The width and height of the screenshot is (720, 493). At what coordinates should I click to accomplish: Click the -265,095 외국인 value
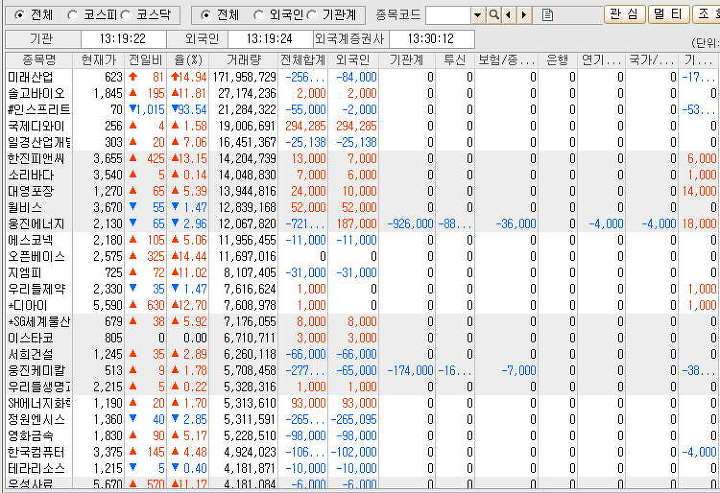[x=354, y=420]
